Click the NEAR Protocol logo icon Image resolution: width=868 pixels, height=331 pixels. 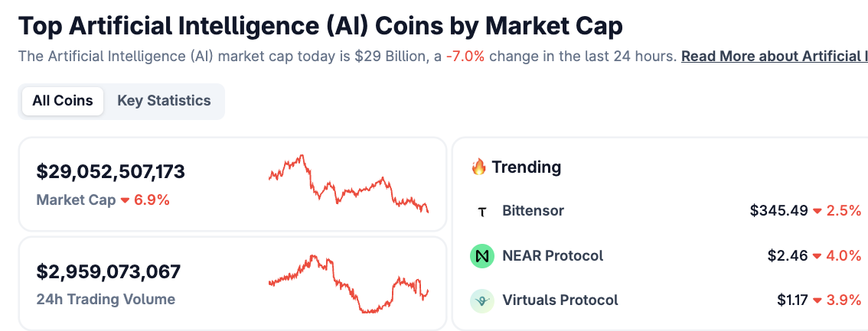click(x=482, y=256)
